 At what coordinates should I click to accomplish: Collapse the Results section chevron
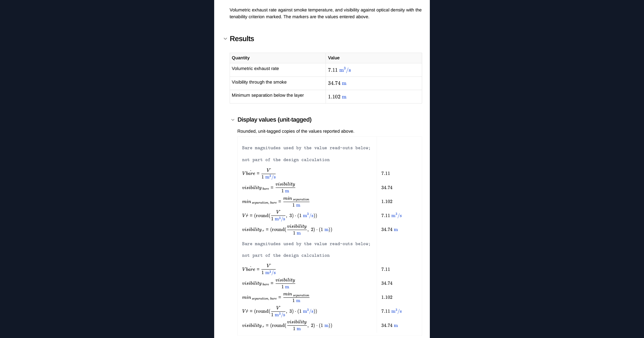coord(225,39)
